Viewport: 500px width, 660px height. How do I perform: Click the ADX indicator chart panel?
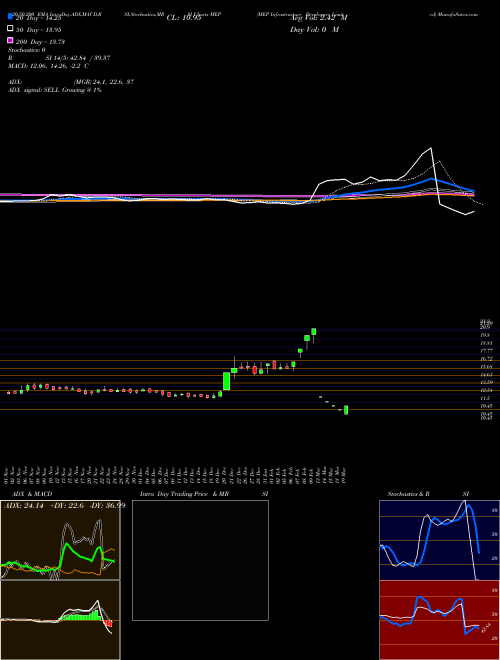point(60,540)
